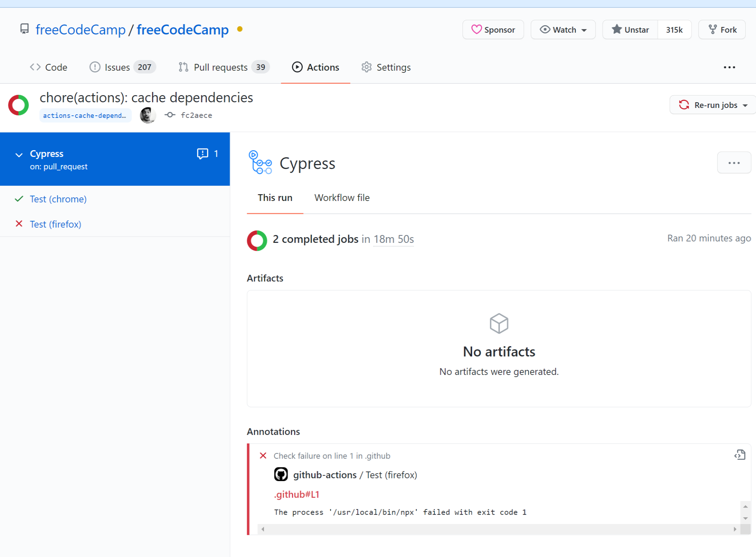
Task: Click the red X beside Test (firefox)
Action: tap(18, 224)
